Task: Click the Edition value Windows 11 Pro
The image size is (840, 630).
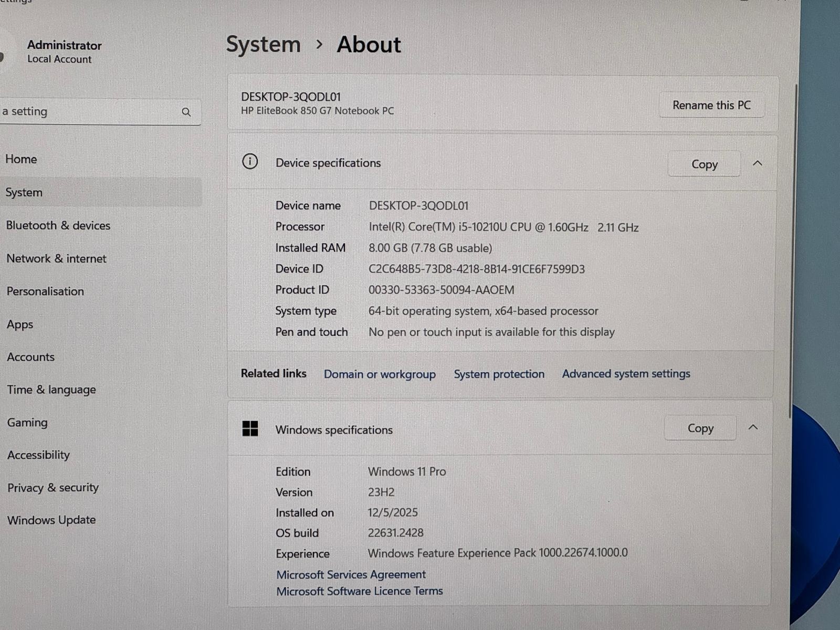Action: (x=407, y=471)
